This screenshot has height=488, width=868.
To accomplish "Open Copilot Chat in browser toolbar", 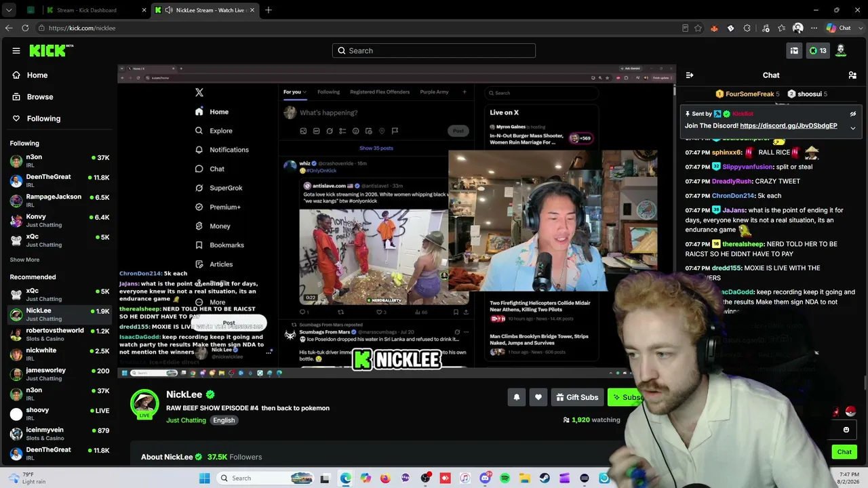I will pos(839,28).
